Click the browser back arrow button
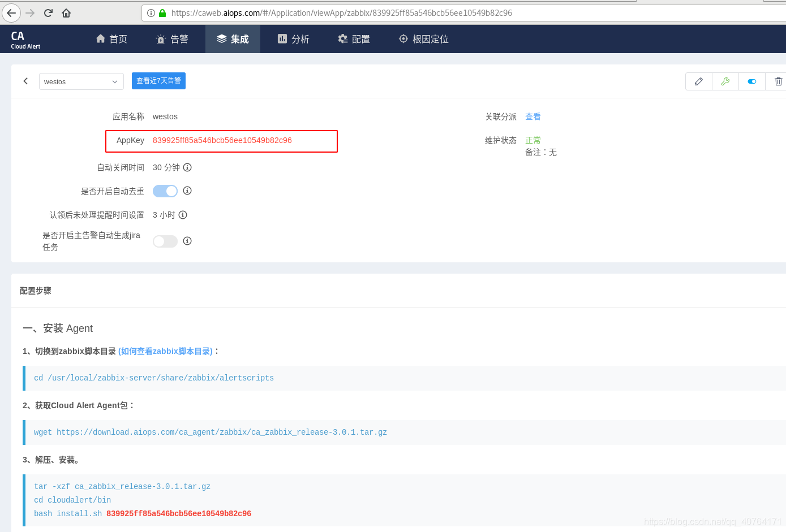 coord(11,13)
